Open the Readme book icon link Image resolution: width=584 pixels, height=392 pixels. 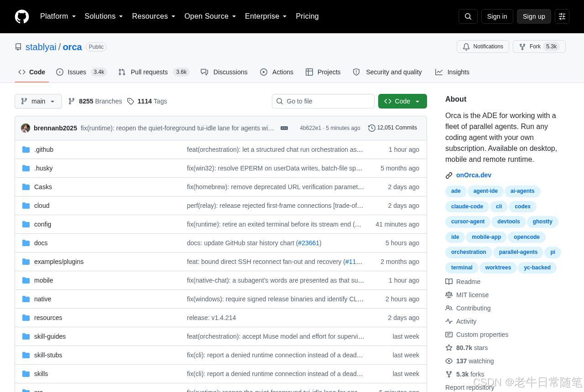449,282
